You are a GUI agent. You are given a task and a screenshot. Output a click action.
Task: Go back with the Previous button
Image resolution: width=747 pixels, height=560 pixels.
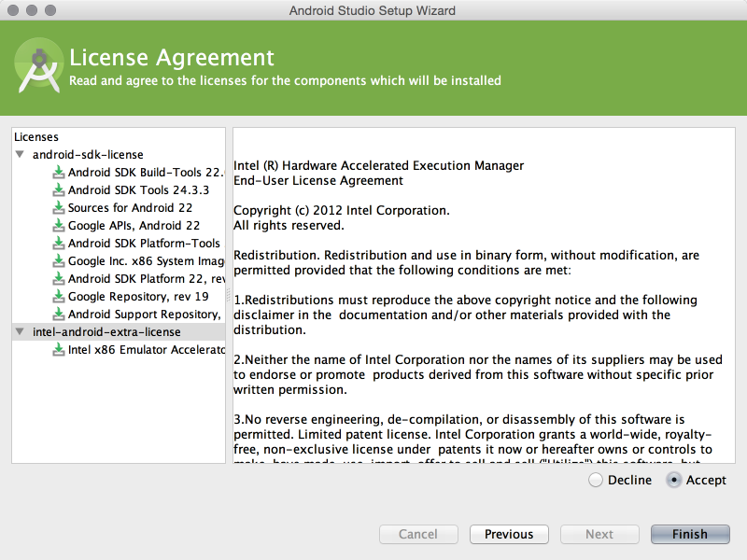click(509, 534)
